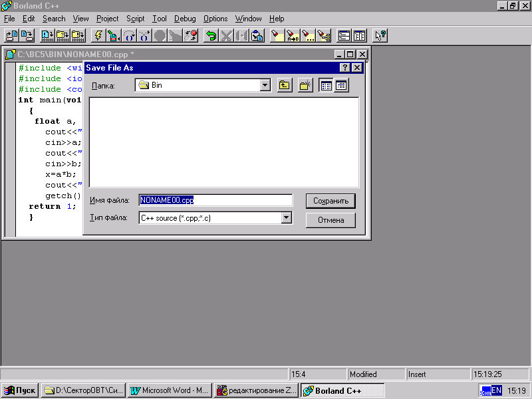Screen dimensions: 532x399
Task: Click the Save file toolbar icon
Action: [x=27, y=36]
